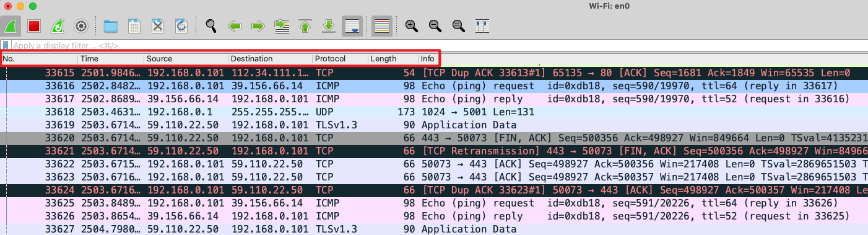Select packet 33616 ICMP ping request

point(434,86)
